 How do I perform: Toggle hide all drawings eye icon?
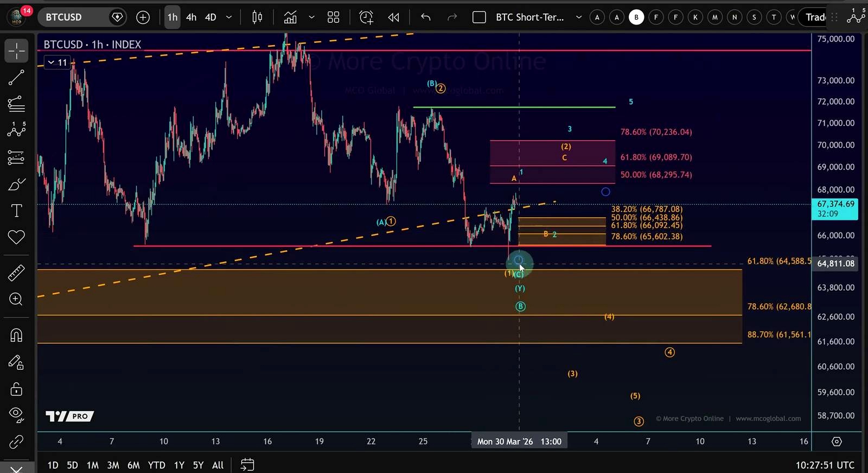point(16,415)
